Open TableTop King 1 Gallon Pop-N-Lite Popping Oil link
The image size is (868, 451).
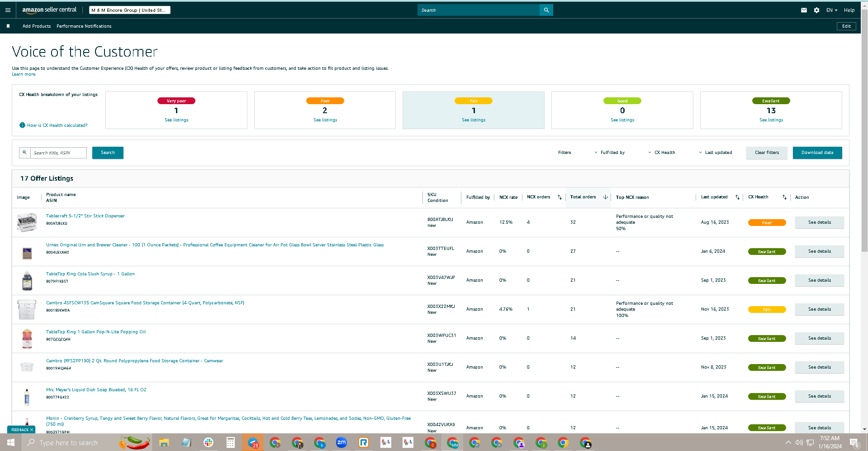coord(96,332)
